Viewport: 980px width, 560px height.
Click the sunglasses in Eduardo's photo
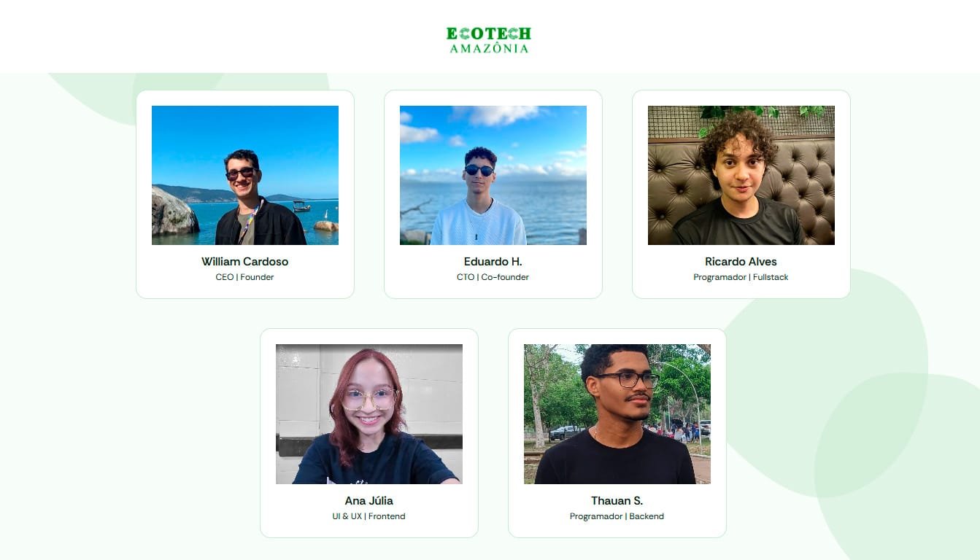(x=479, y=170)
